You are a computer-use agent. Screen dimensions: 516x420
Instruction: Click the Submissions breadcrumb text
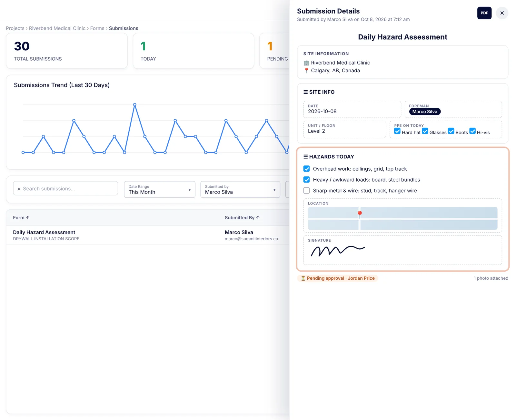click(x=124, y=28)
